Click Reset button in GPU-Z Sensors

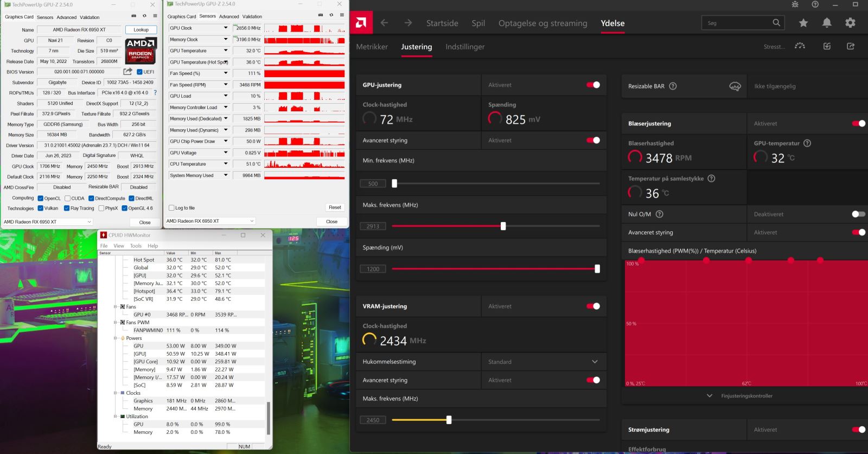pyautogui.click(x=335, y=207)
